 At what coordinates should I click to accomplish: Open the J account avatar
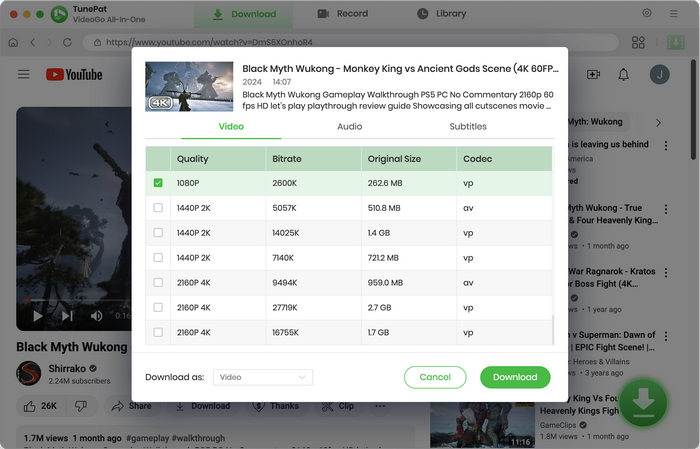pyautogui.click(x=659, y=74)
